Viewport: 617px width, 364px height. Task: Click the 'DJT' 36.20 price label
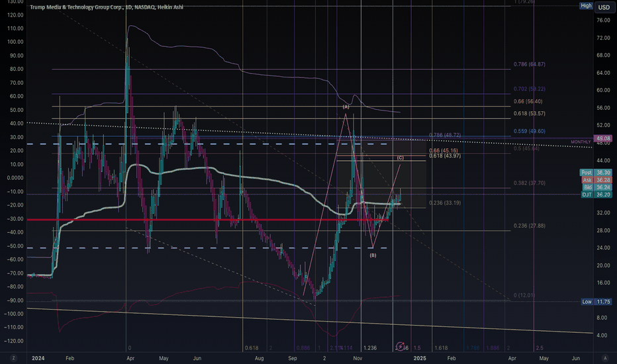(x=596, y=195)
